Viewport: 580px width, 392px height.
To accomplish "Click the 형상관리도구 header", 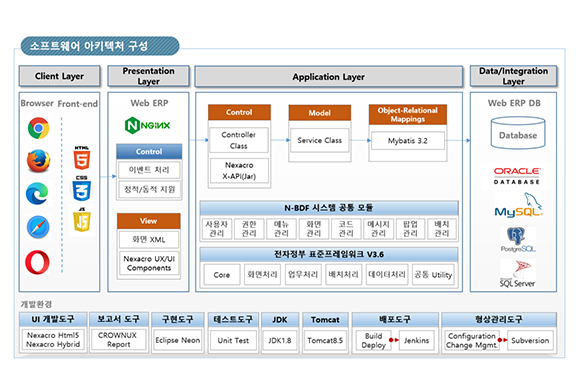I will (x=499, y=320).
